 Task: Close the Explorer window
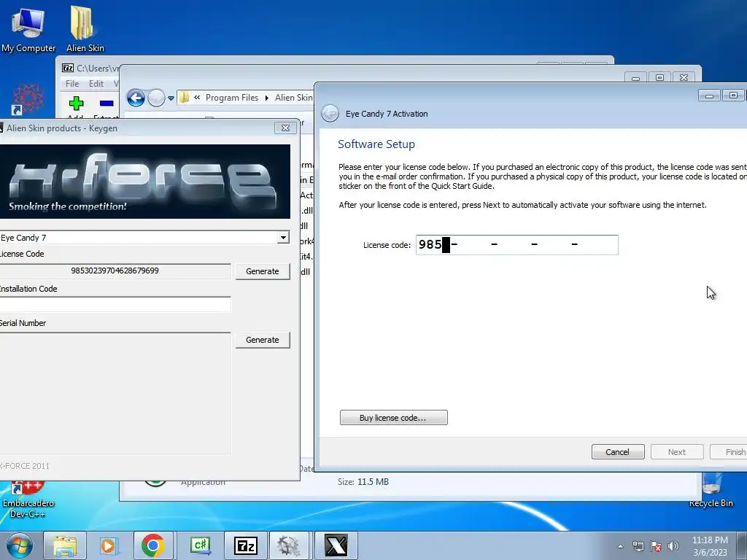pyautogui.click(x=684, y=77)
